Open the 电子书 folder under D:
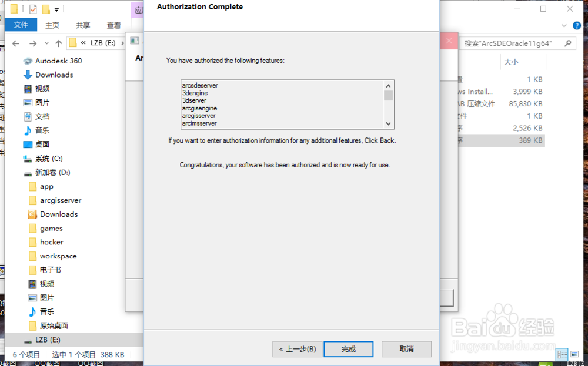 (45, 270)
